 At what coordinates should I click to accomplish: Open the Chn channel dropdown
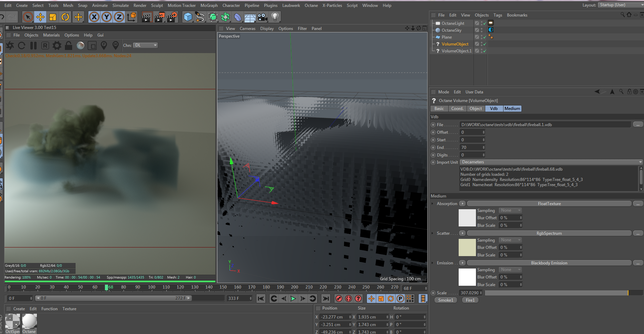[145, 45]
